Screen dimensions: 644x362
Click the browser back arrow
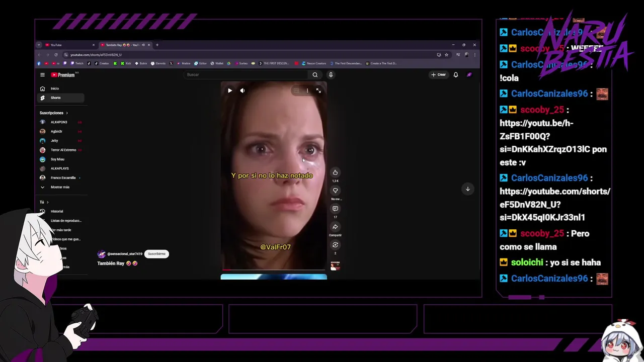(40, 54)
